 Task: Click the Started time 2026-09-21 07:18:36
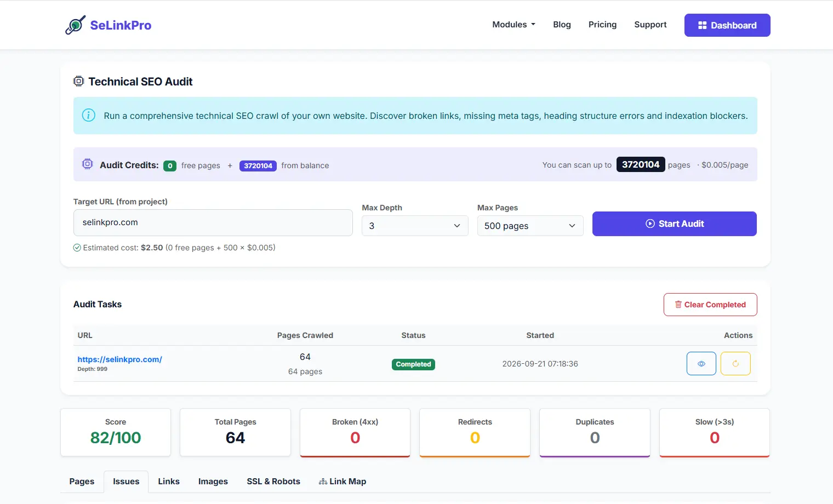pyautogui.click(x=540, y=364)
